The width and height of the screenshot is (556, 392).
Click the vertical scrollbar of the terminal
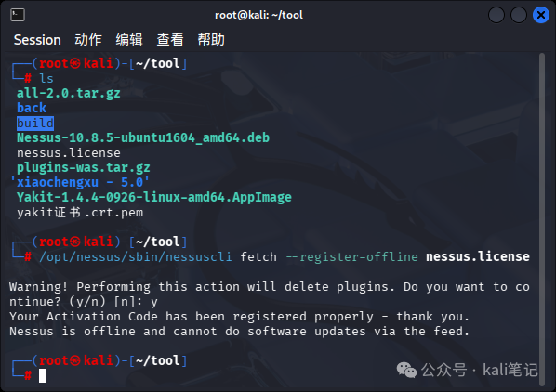(541, 219)
